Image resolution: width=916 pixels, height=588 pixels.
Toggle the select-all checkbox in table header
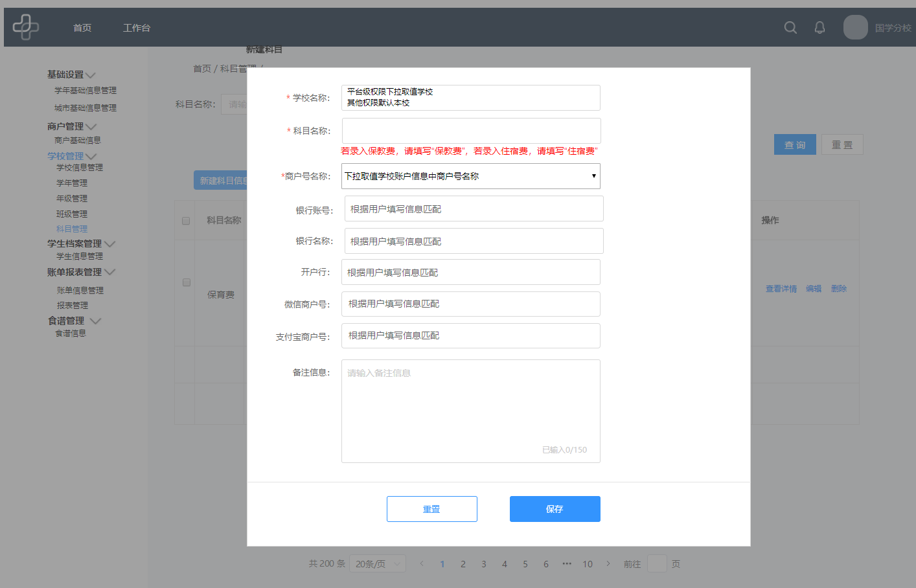(186, 221)
